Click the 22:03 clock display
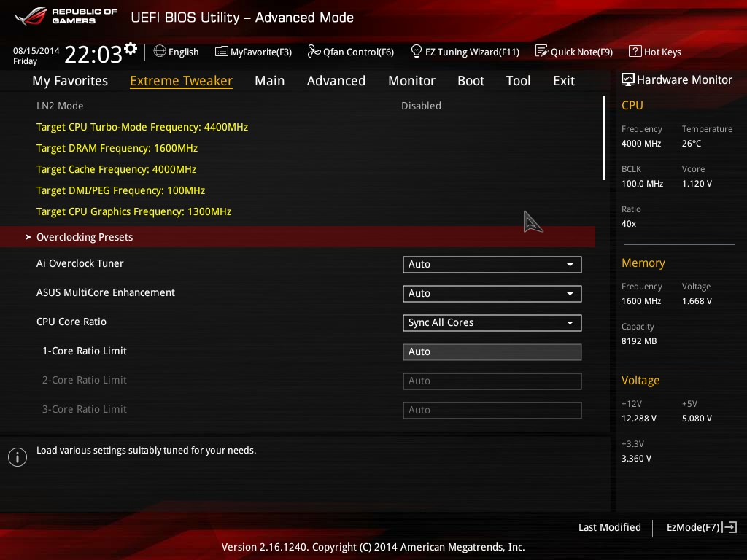 [93, 54]
